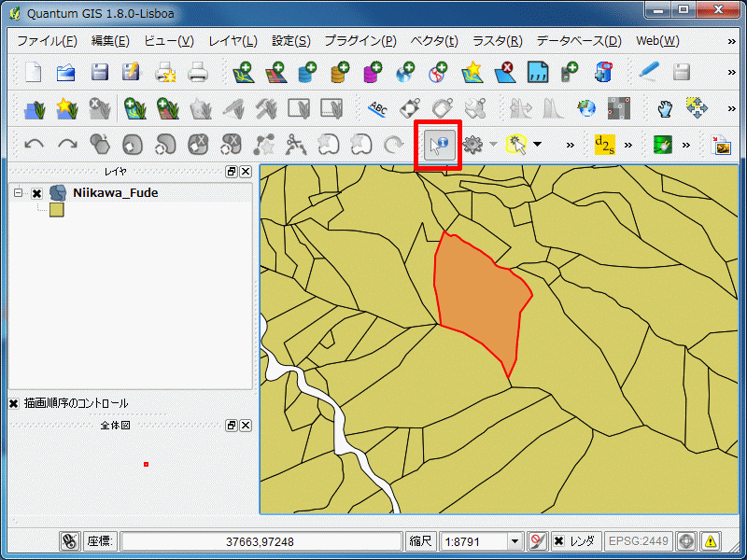The height and width of the screenshot is (560, 747).
Task: Toggle the 描画順序のコントロール checkbox
Action: (x=14, y=403)
